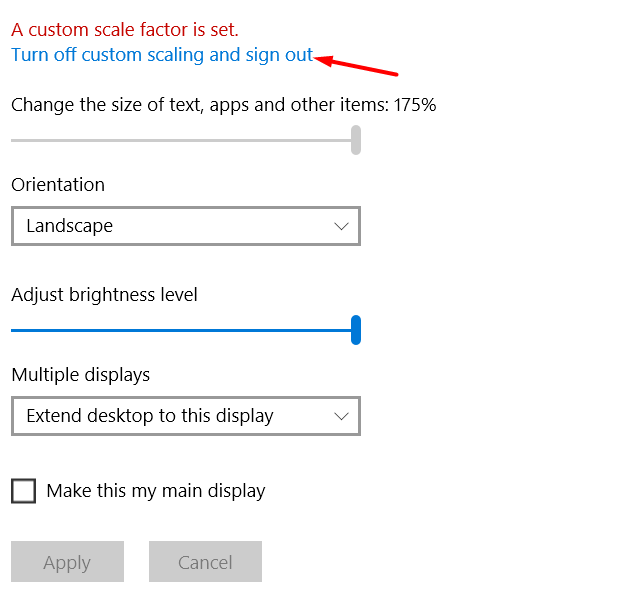This screenshot has width=624, height=596.
Task: Click the chevron arrow in the Landscape combo box
Action: (341, 226)
